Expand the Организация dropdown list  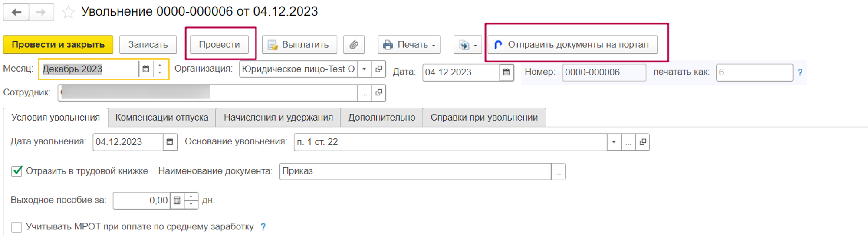click(x=365, y=69)
